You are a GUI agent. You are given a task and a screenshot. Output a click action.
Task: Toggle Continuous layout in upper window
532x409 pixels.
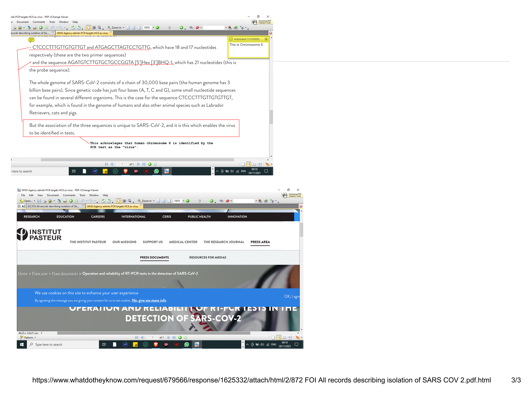(x=248, y=164)
